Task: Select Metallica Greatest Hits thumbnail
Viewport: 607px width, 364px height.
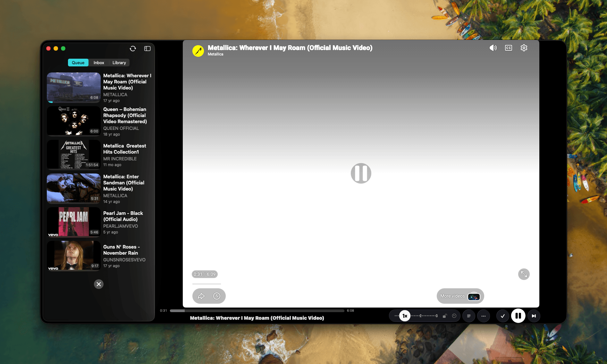Action: point(74,155)
